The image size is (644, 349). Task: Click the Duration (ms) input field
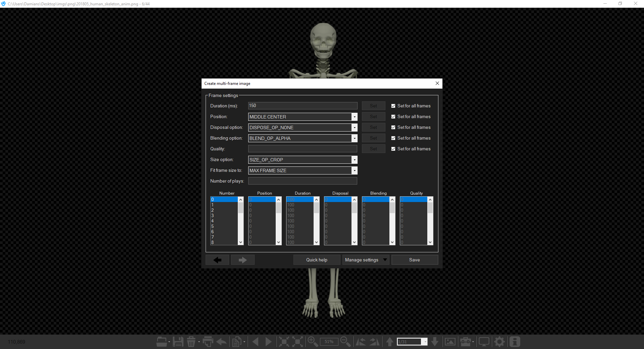(x=303, y=106)
